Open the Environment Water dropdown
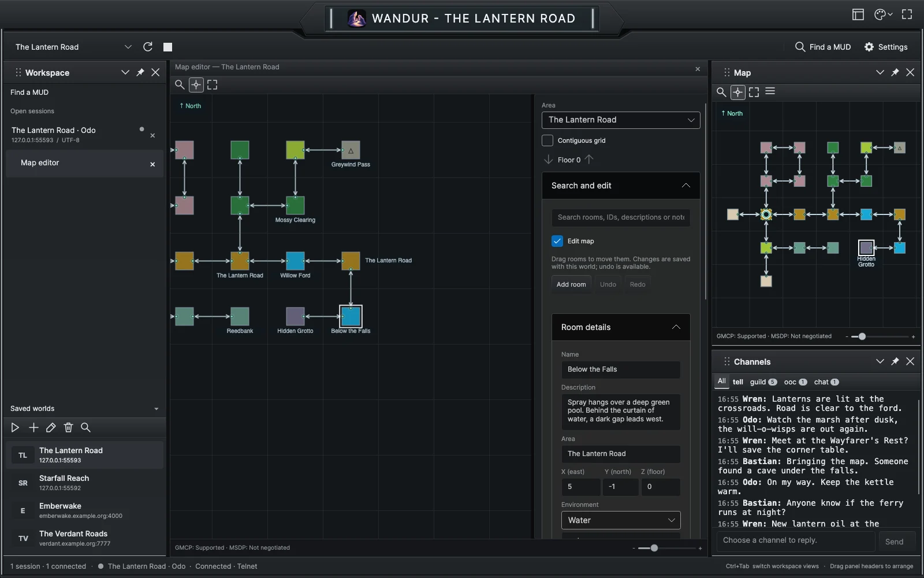Screen dimensions: 924x578 coord(621,520)
